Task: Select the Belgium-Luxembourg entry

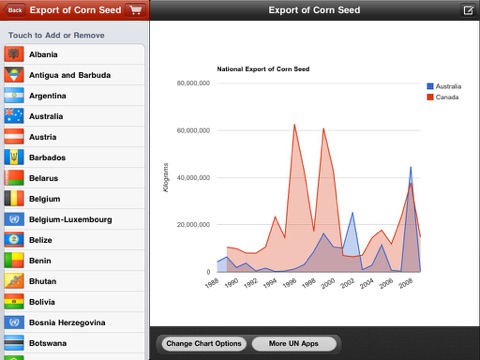Action: point(74,219)
